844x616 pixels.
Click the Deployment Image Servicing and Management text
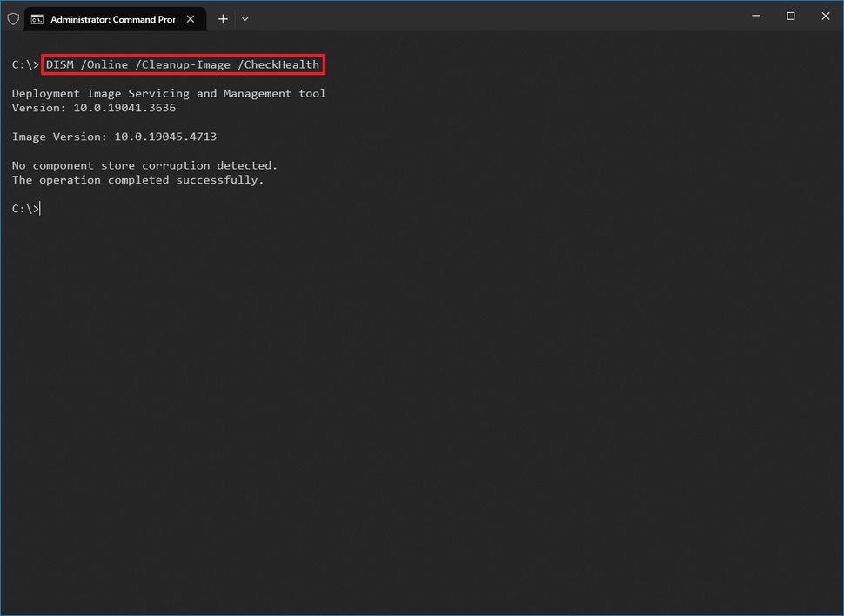coord(169,92)
